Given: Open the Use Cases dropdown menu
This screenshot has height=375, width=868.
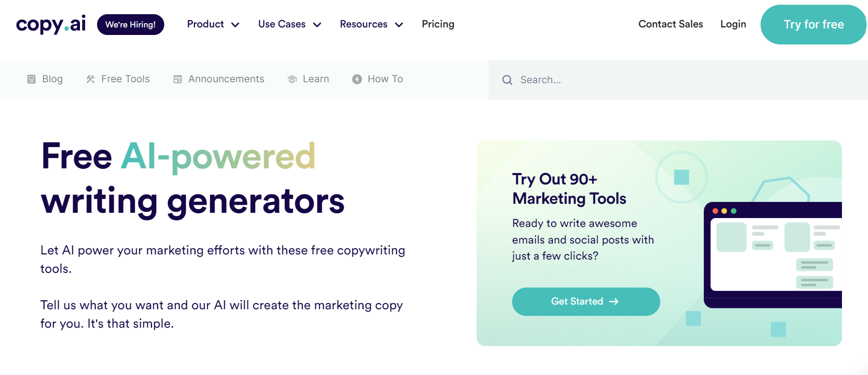Looking at the screenshot, I should click(290, 24).
